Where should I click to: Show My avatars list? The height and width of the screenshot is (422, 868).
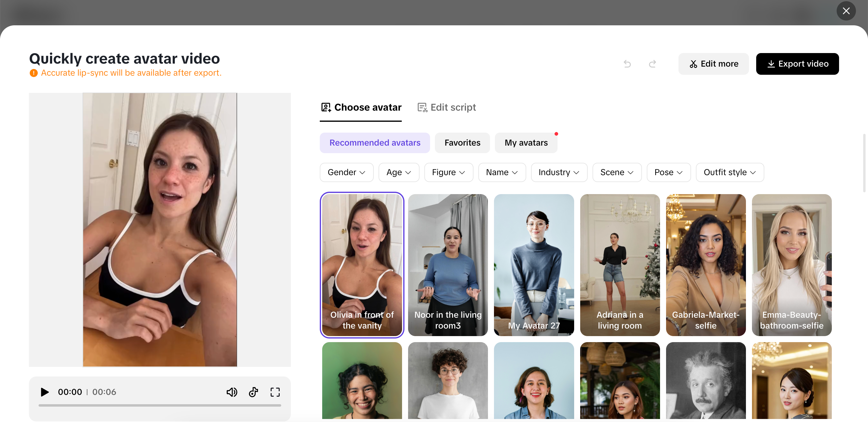point(526,143)
